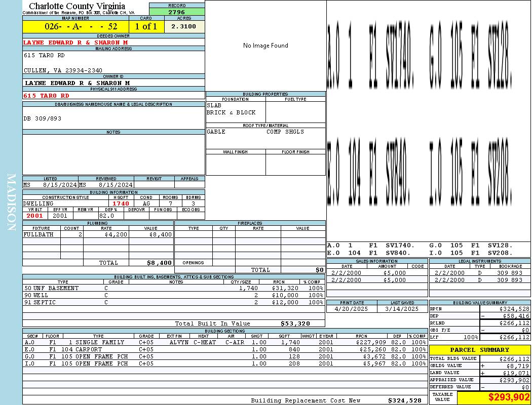Click bedrooms count 3

click(193, 204)
